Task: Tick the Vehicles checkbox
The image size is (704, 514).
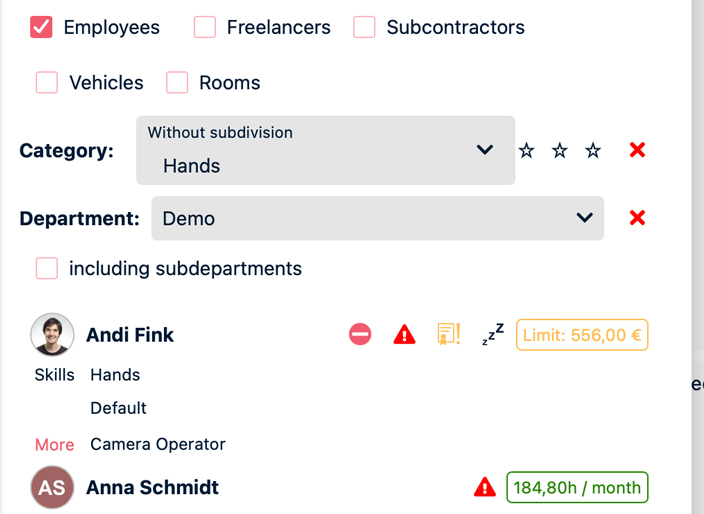Action: point(47,83)
